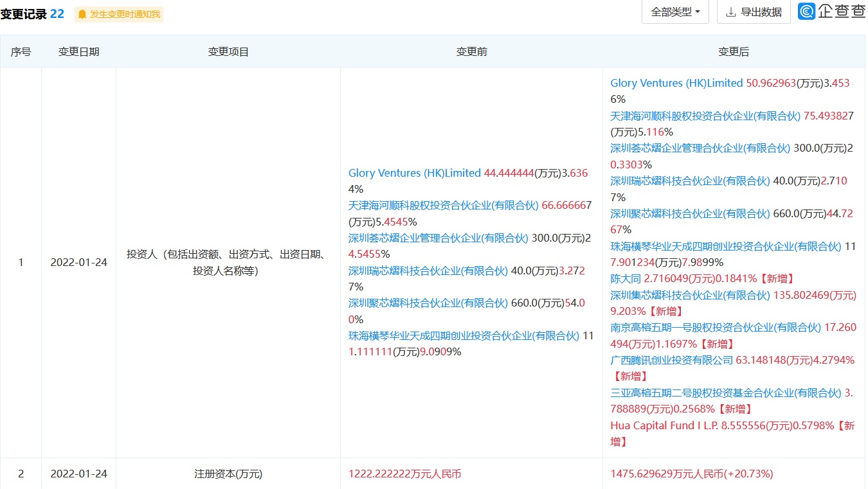Open Glory Ventures (HK)Limited in 变更后 column
Image resolution: width=868 pixels, height=489 pixels.
(x=676, y=83)
